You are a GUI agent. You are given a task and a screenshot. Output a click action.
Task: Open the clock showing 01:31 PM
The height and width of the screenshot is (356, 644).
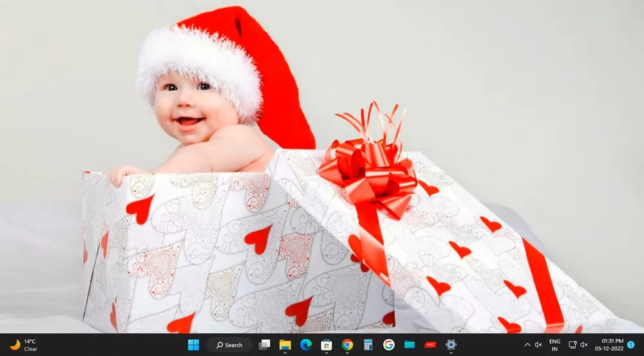click(609, 345)
